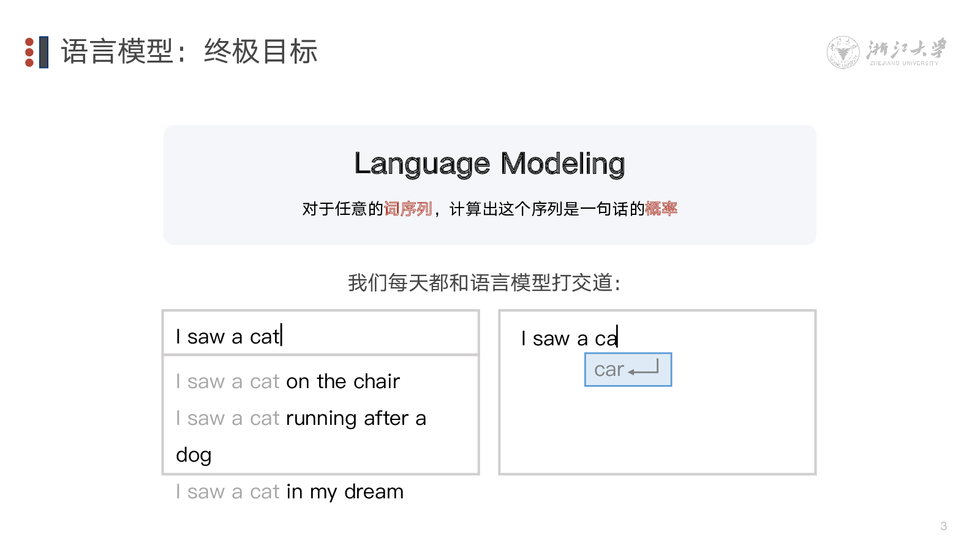The height and width of the screenshot is (551, 980).
Task: Click the red highlighted word 概率
Action: click(x=661, y=209)
